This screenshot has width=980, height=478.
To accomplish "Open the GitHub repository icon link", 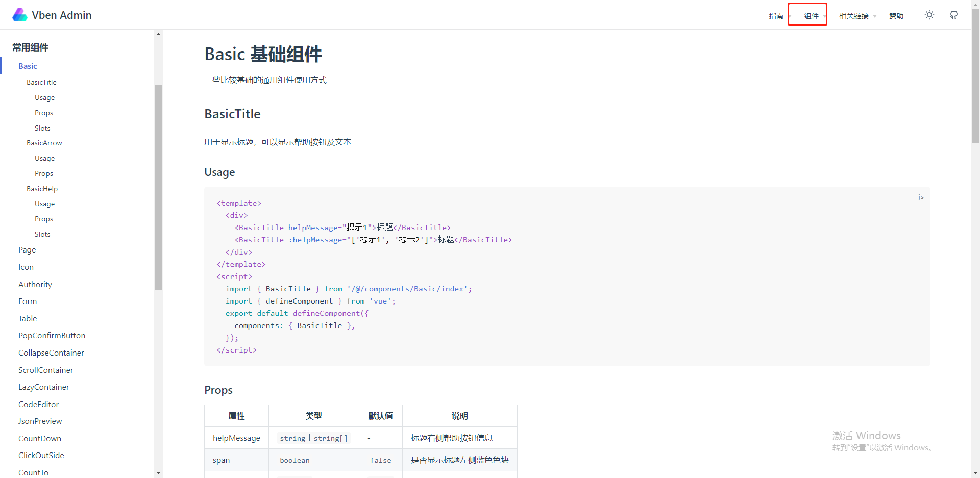I will [954, 15].
